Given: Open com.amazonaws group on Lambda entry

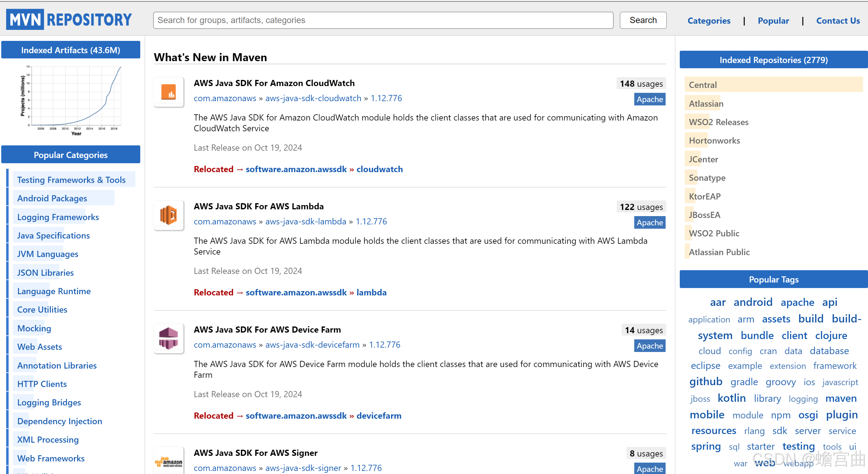Looking at the screenshot, I should click(225, 221).
